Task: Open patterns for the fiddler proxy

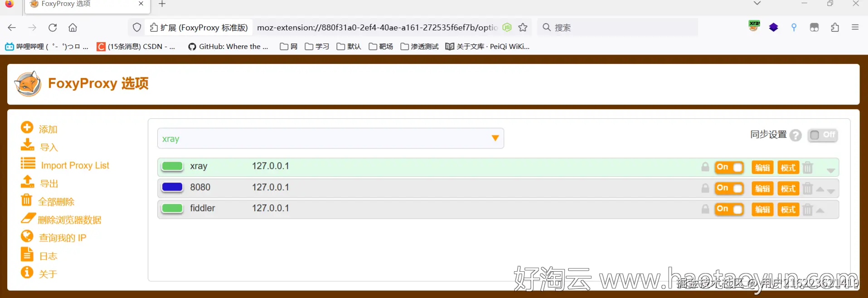Action: point(788,209)
